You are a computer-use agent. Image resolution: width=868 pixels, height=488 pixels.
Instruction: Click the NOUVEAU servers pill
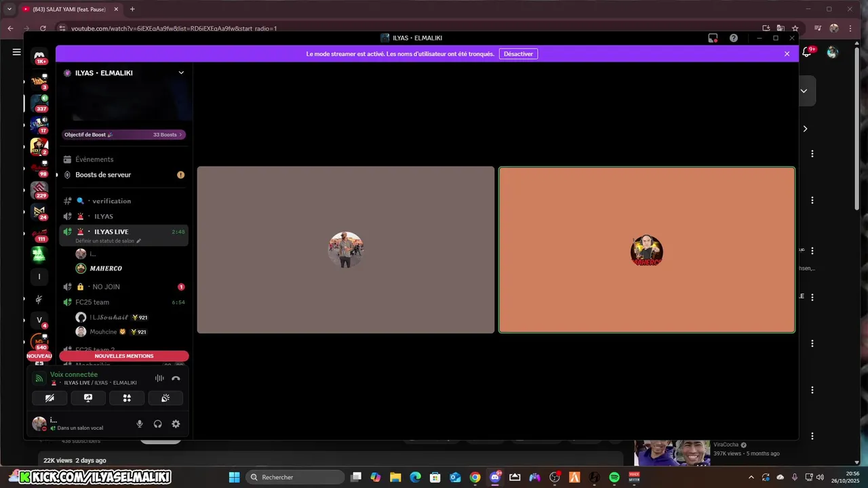[39, 356]
